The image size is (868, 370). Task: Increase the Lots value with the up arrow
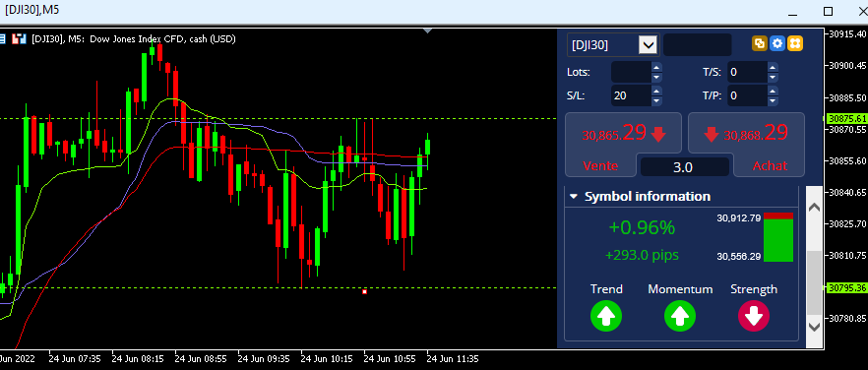(x=656, y=68)
